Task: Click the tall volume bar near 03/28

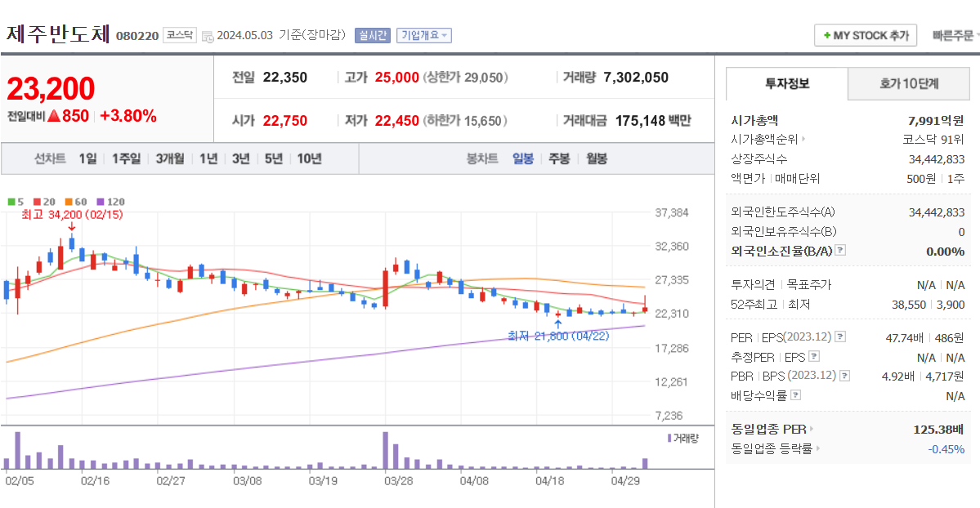Action: click(386, 451)
